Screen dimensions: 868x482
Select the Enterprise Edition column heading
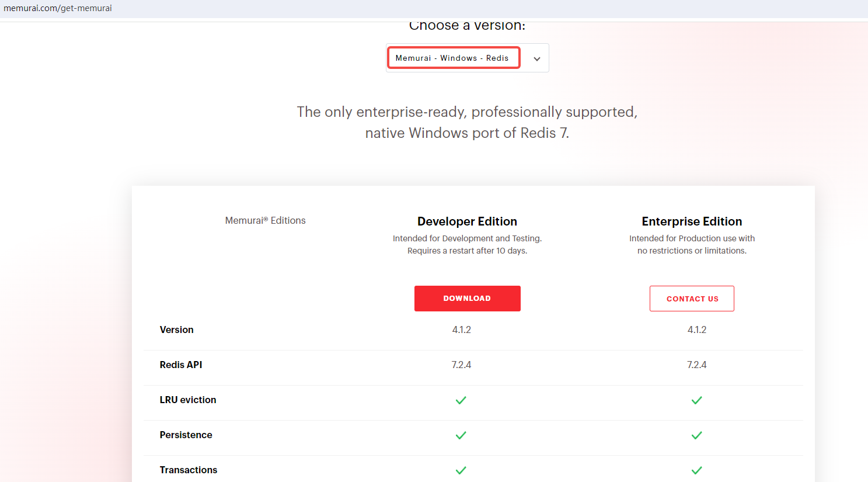click(692, 221)
